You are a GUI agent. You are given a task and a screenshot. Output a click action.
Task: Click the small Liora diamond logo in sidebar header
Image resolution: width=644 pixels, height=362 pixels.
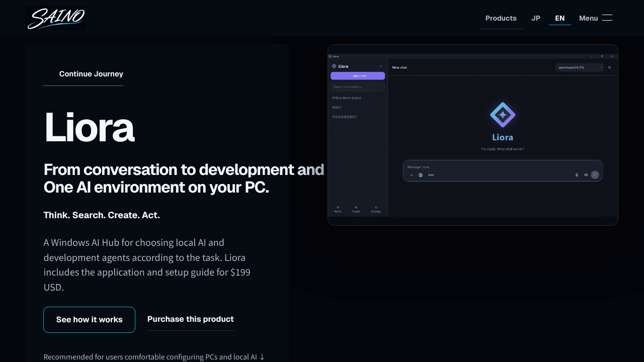334,66
